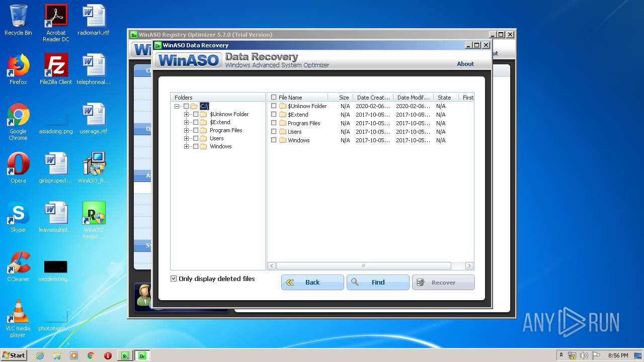Open Acrobat Reader DC shortcut

point(56,23)
